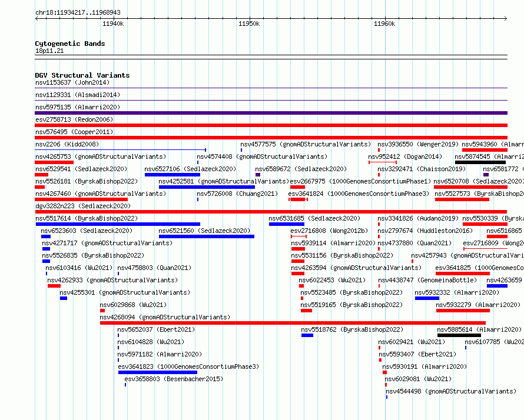
Task: Click nsv5523485 (ByrskaBishop2022) label
Action: [x=351, y=292]
